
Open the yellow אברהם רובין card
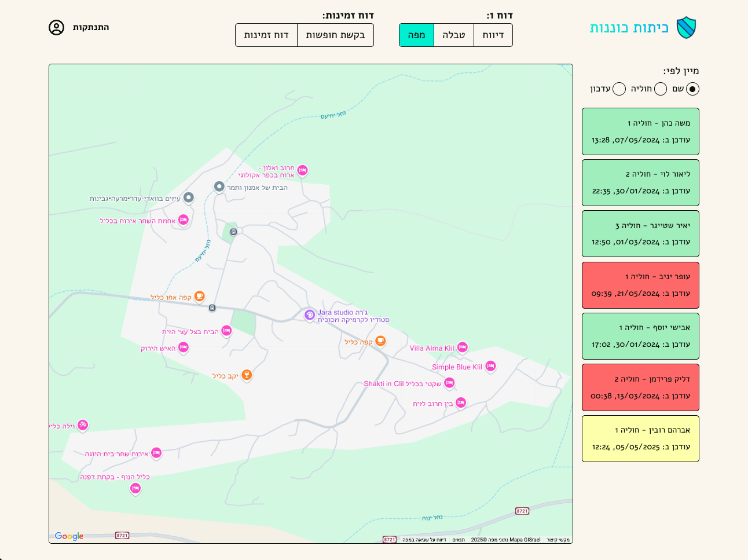pos(640,438)
